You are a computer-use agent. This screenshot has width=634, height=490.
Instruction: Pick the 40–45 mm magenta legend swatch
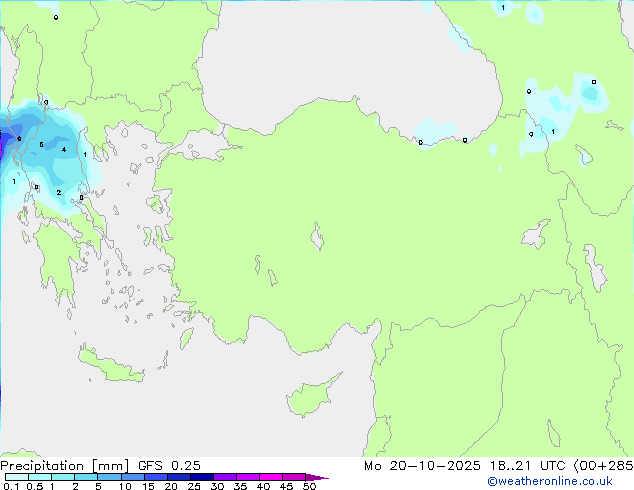(x=271, y=477)
